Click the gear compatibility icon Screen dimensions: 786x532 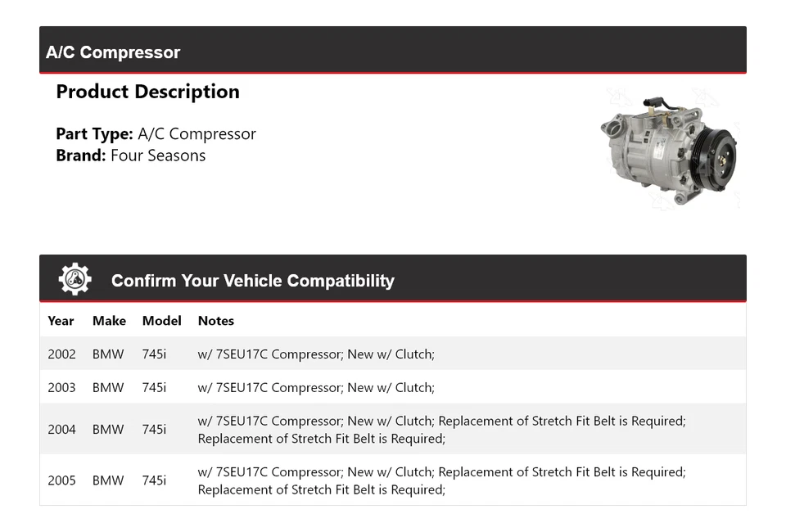[x=75, y=280]
